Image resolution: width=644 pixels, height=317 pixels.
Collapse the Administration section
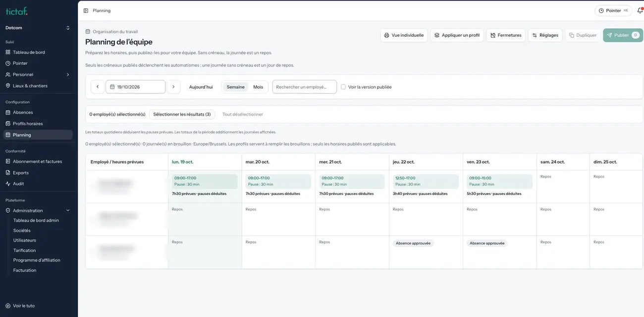pyautogui.click(x=39, y=210)
